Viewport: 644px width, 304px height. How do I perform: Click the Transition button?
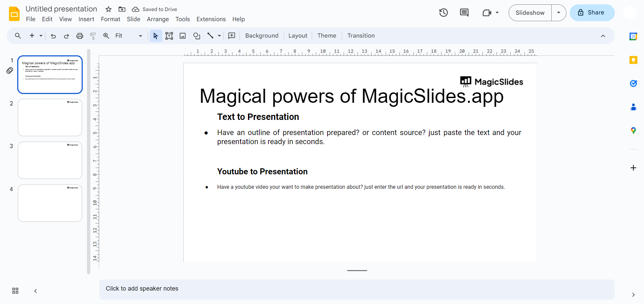coord(361,36)
